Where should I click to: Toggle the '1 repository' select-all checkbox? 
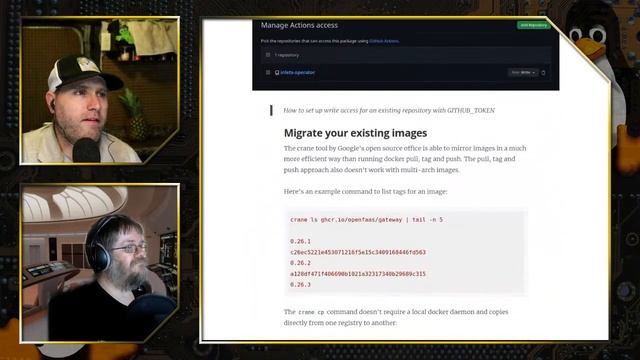click(268, 55)
